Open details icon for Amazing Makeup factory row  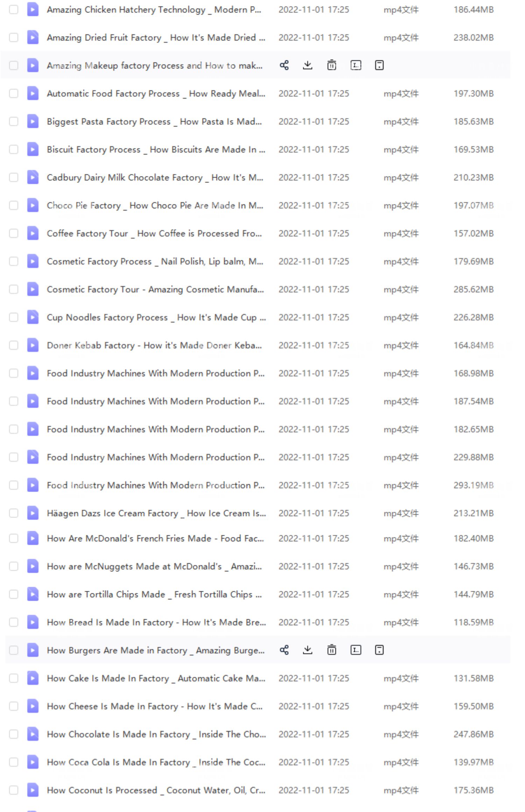click(379, 65)
